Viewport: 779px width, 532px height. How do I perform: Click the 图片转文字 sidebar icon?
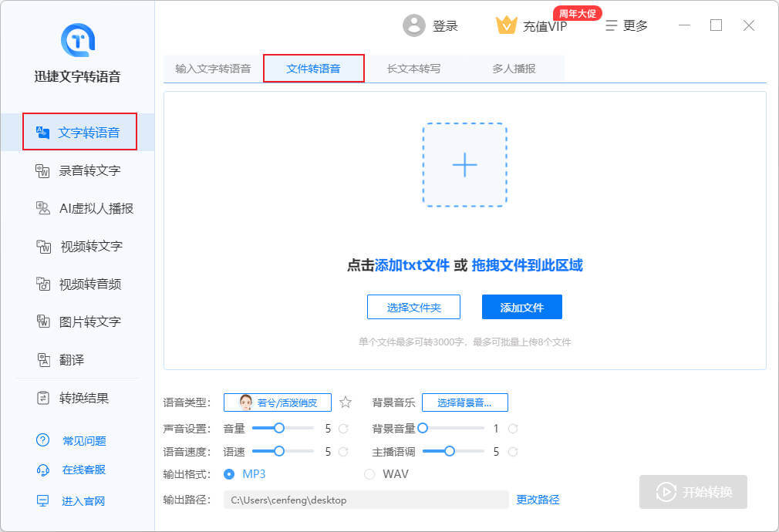(43, 322)
